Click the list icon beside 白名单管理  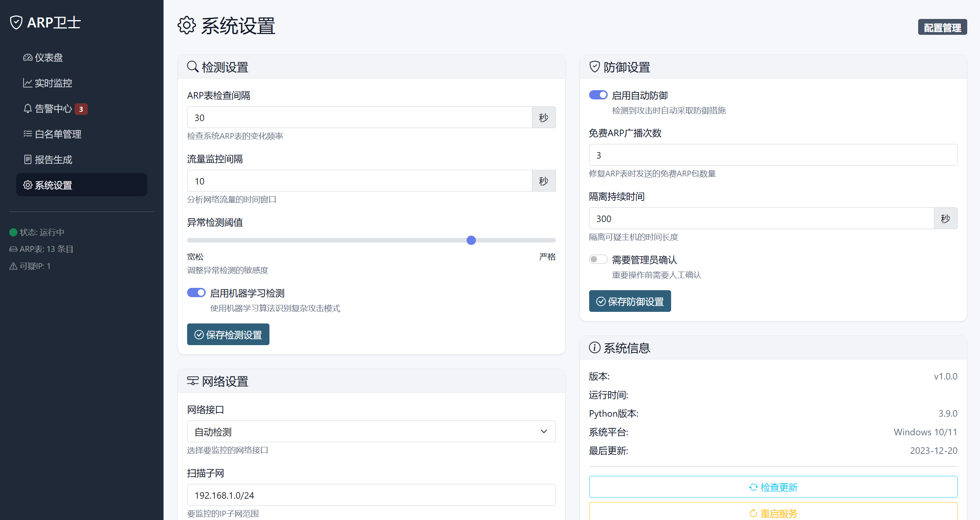(27, 134)
